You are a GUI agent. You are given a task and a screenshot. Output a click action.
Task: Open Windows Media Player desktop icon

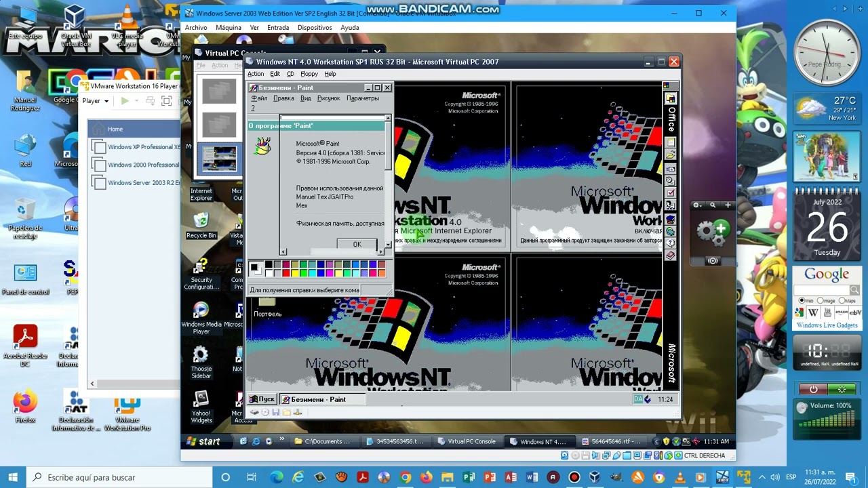click(x=201, y=319)
